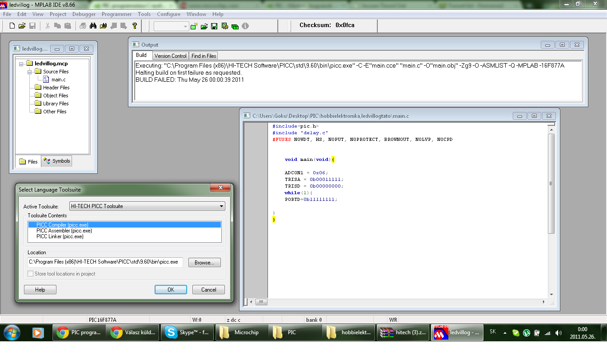Screen dimensions: 607x364
Task: Click the Open Project toolbar icon
Action: tap(204, 27)
